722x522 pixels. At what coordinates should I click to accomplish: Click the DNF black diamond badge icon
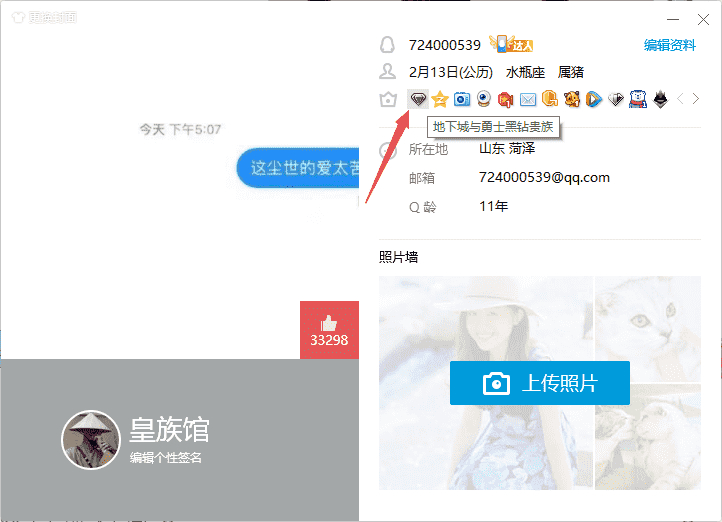[418, 99]
